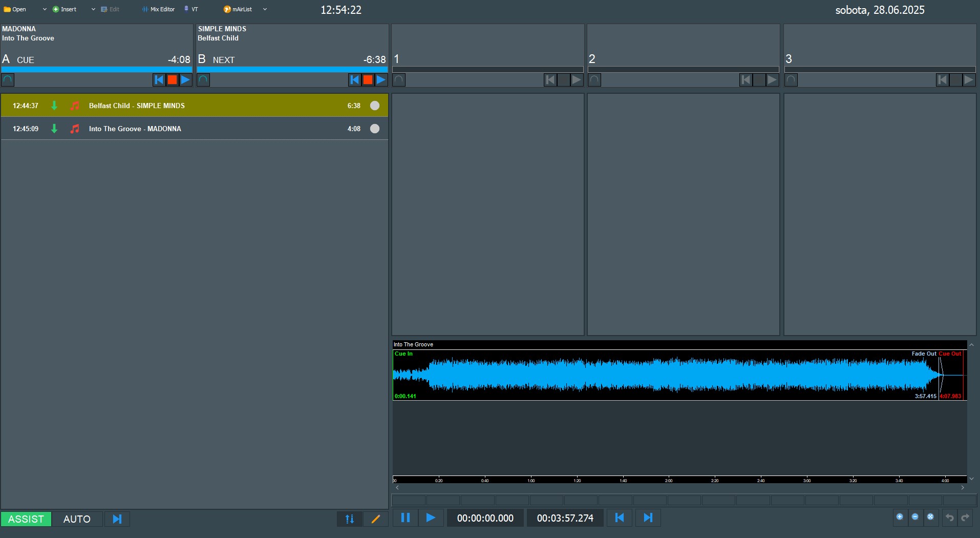Open the VT voice track recorder

pos(191,9)
